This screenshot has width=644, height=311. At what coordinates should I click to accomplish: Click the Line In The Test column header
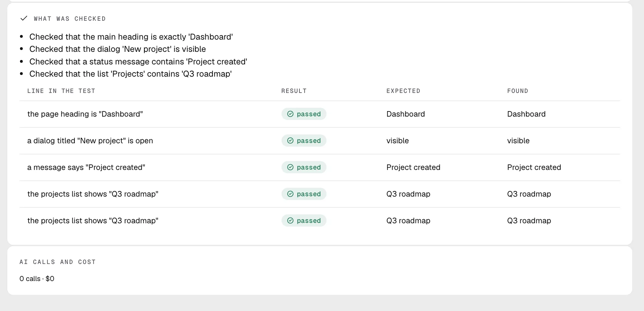(x=61, y=91)
